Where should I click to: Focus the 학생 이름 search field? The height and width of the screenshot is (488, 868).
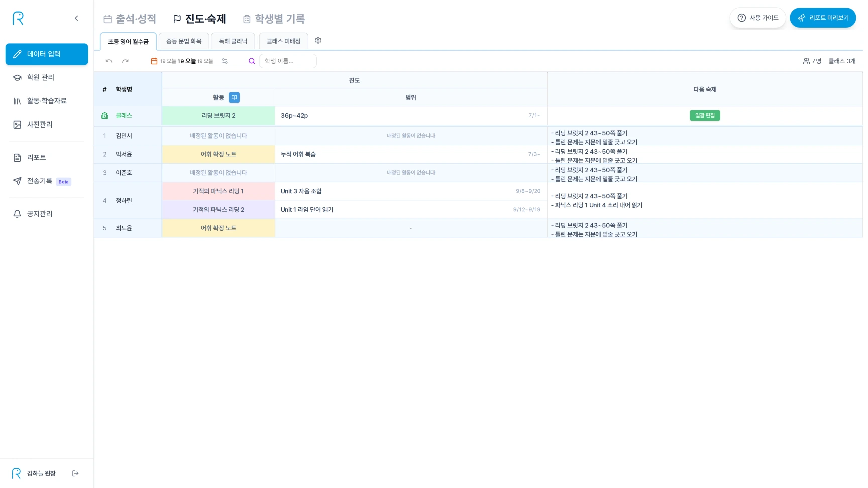point(288,61)
